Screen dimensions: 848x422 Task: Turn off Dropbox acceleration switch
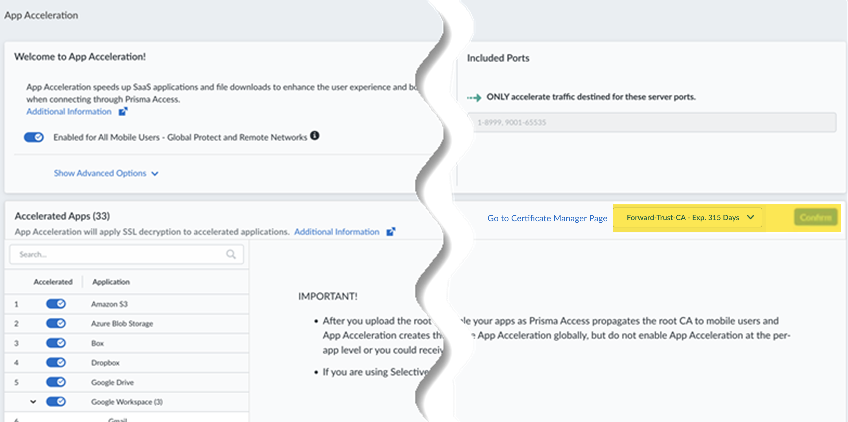pos(56,364)
